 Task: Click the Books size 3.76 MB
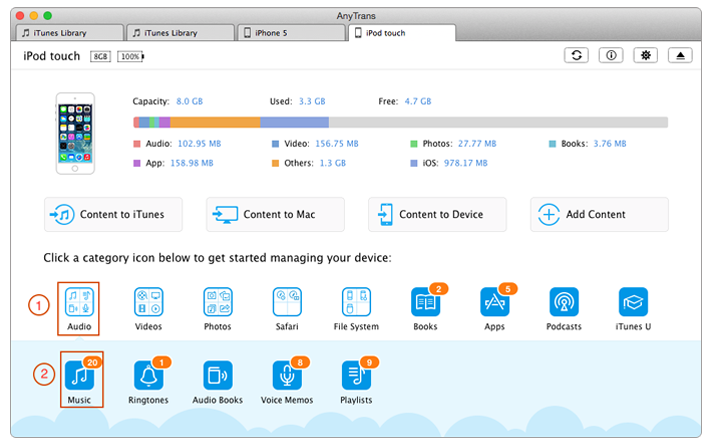coord(610,144)
